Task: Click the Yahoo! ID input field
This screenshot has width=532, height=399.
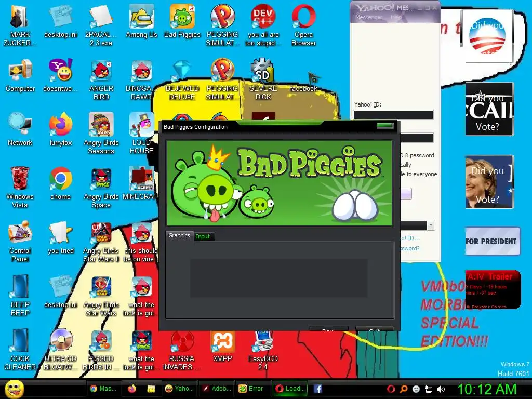Action: tap(393, 115)
